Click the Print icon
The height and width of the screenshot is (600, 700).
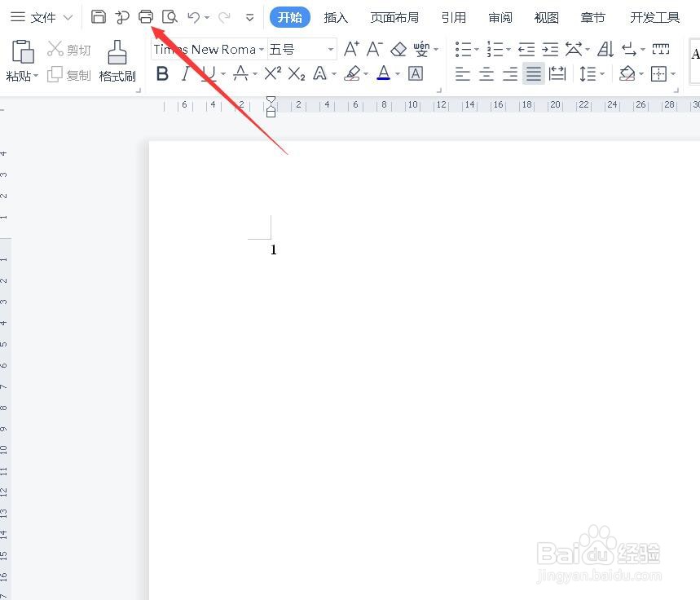146,17
